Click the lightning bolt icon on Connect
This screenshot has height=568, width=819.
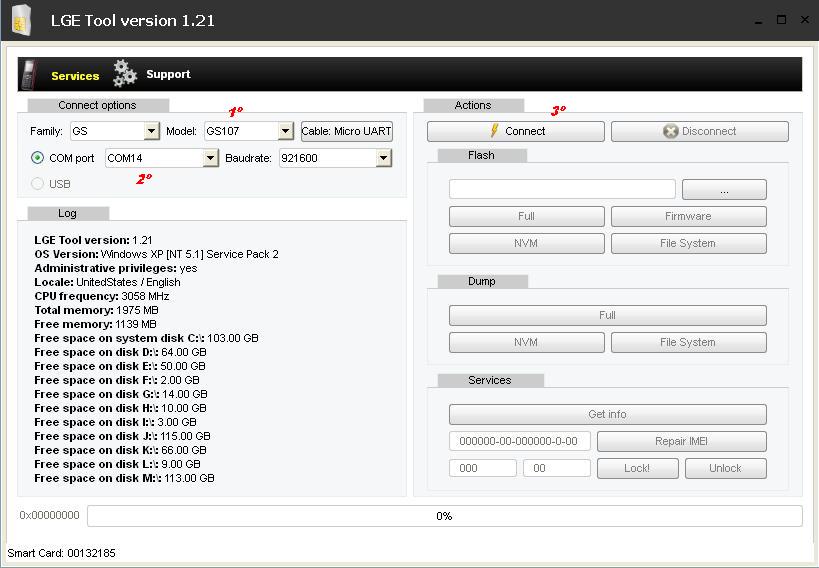[x=495, y=131]
